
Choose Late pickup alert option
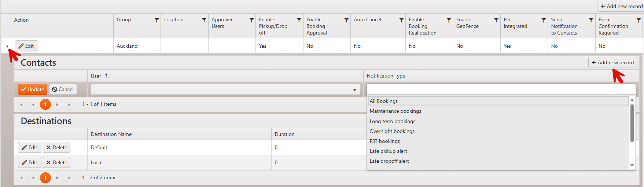pos(388,151)
